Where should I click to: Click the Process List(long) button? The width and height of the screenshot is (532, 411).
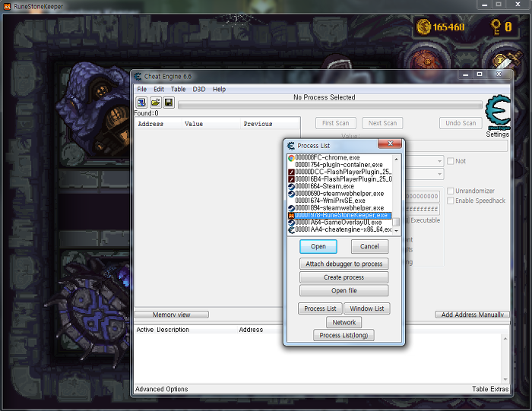click(344, 335)
